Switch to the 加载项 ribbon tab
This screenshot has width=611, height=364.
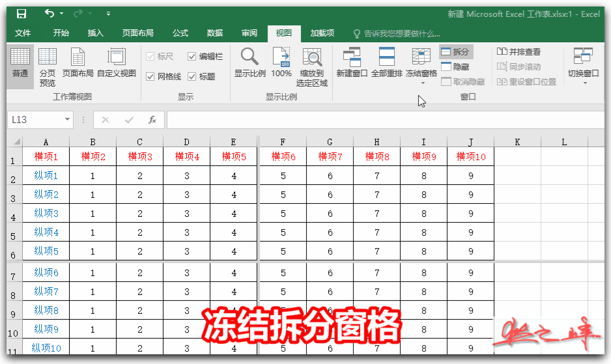pyautogui.click(x=322, y=33)
